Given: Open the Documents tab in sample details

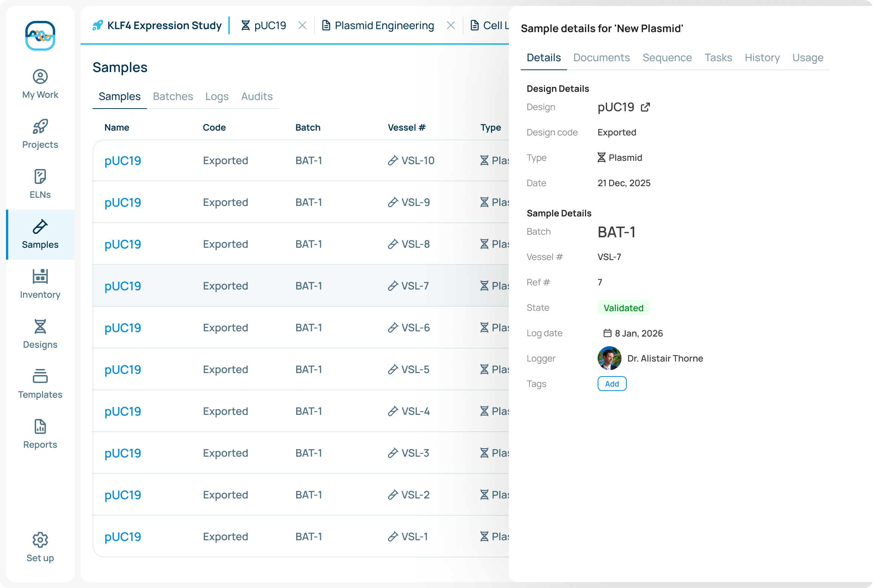Looking at the screenshot, I should [x=601, y=57].
